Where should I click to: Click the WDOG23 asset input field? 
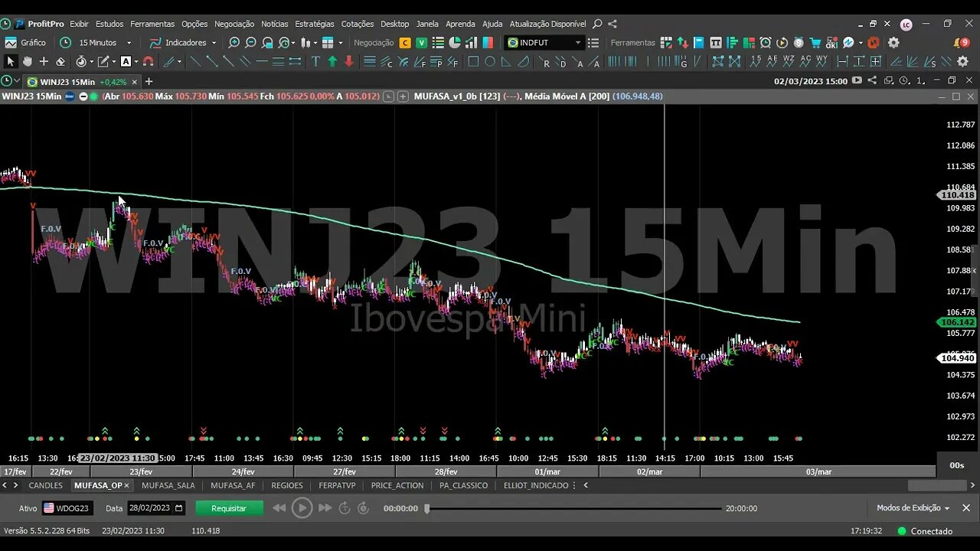(67, 508)
